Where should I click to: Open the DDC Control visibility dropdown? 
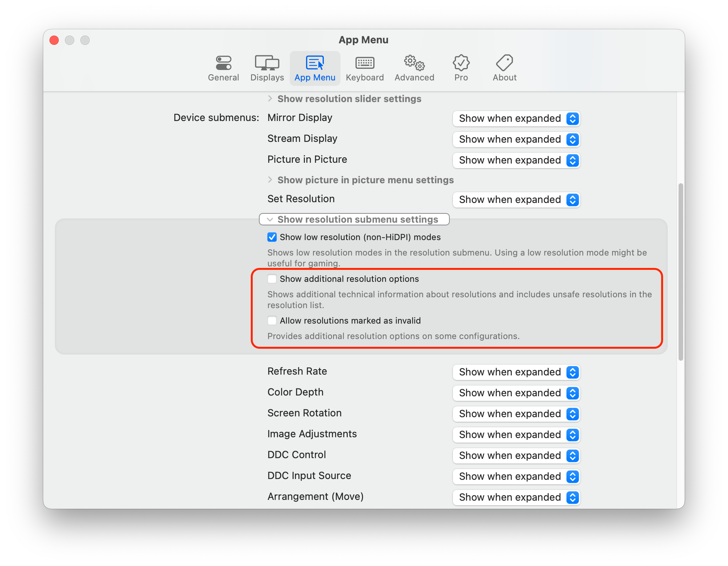tap(516, 455)
